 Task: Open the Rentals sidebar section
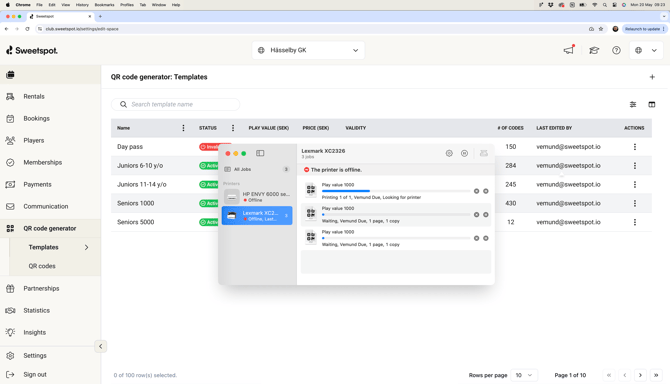click(x=34, y=97)
